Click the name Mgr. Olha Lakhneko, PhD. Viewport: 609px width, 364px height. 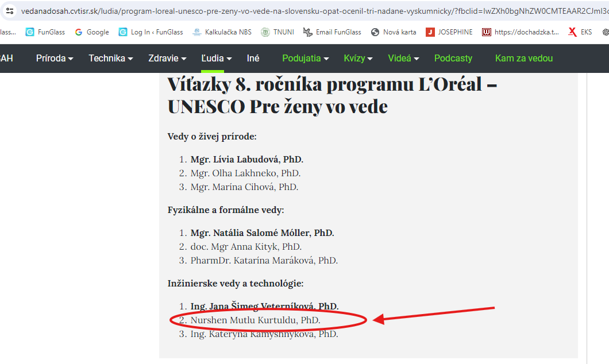(245, 173)
